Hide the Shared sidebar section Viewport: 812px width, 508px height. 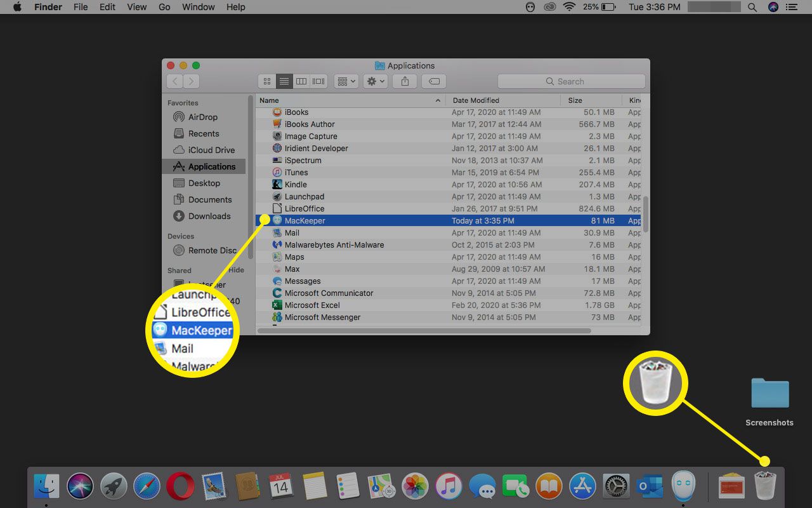[x=236, y=270]
